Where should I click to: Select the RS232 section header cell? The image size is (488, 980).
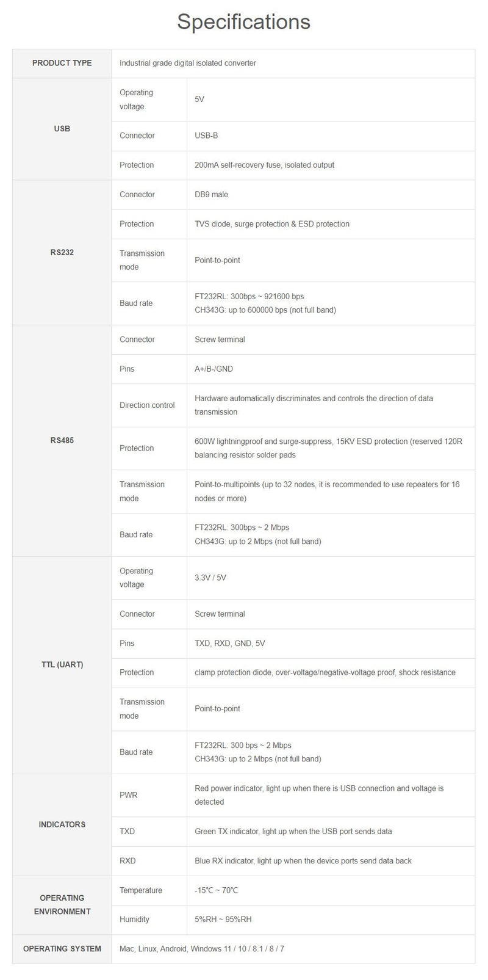click(x=62, y=252)
